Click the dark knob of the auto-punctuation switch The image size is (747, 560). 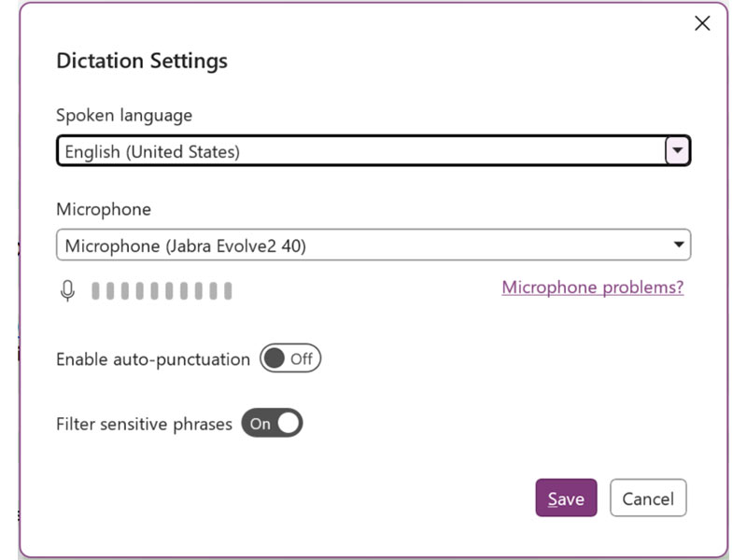(275, 358)
